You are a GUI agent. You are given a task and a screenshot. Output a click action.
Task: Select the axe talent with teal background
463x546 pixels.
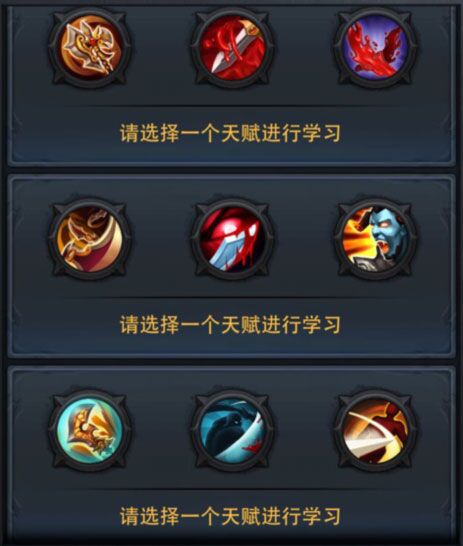coord(90,430)
